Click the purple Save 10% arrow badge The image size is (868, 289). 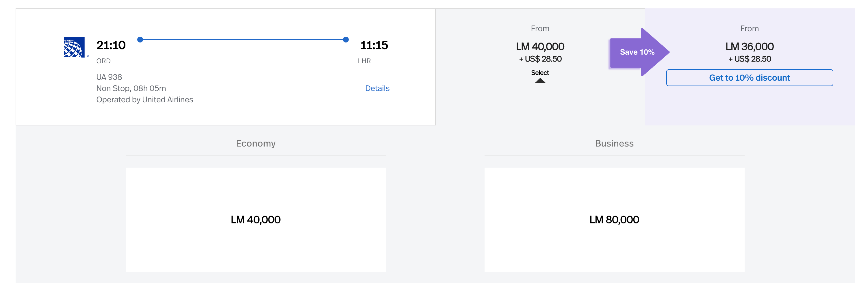pos(637,52)
